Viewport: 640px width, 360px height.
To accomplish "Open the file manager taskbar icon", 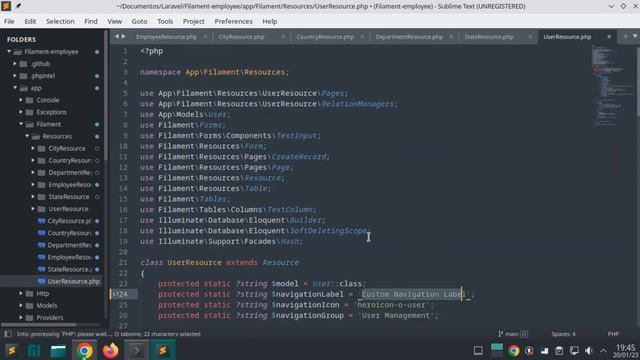I will click(x=58, y=351).
